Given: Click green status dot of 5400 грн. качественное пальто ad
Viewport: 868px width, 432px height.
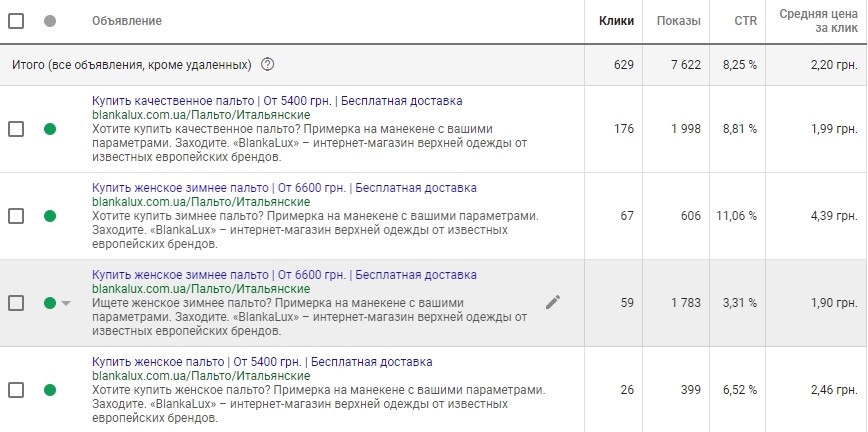Looking at the screenshot, I should (x=50, y=129).
